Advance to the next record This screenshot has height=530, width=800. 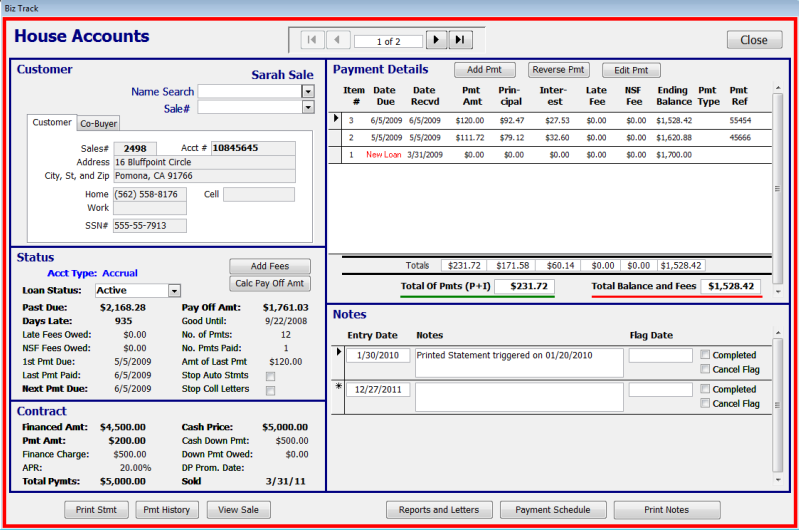(x=436, y=40)
